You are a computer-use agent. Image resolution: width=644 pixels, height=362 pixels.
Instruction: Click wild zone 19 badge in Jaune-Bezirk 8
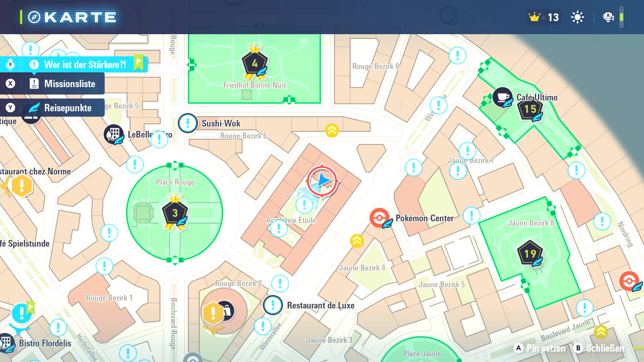click(530, 254)
